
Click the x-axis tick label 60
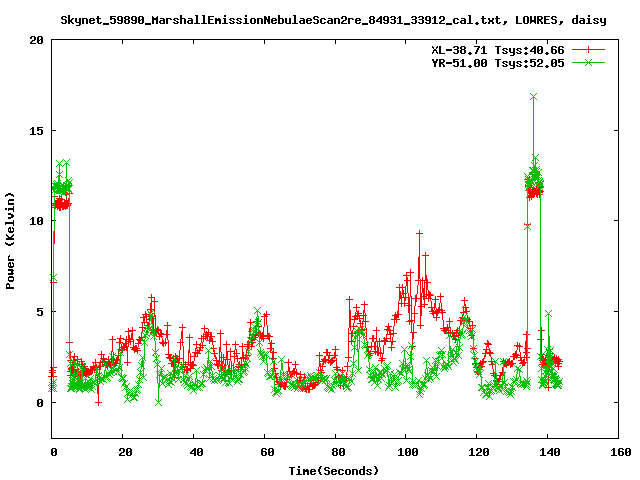(267, 452)
